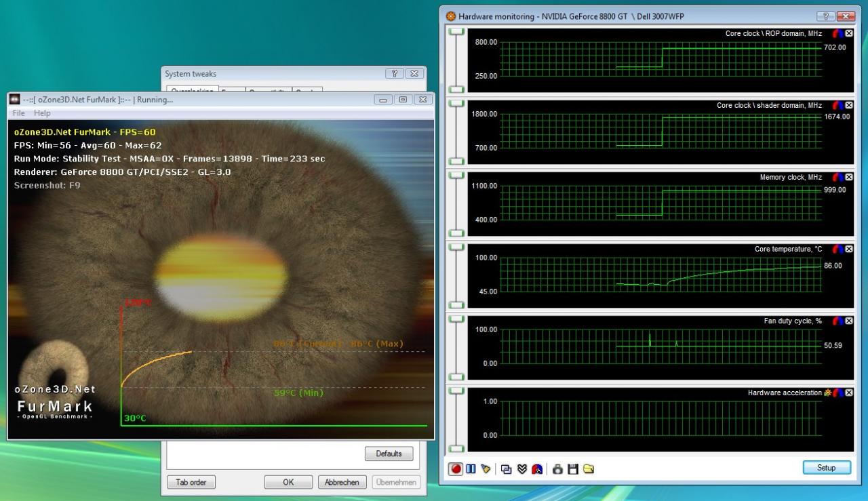Click the Tab order button
Image resolution: width=868 pixels, height=501 pixels.
pos(191,482)
